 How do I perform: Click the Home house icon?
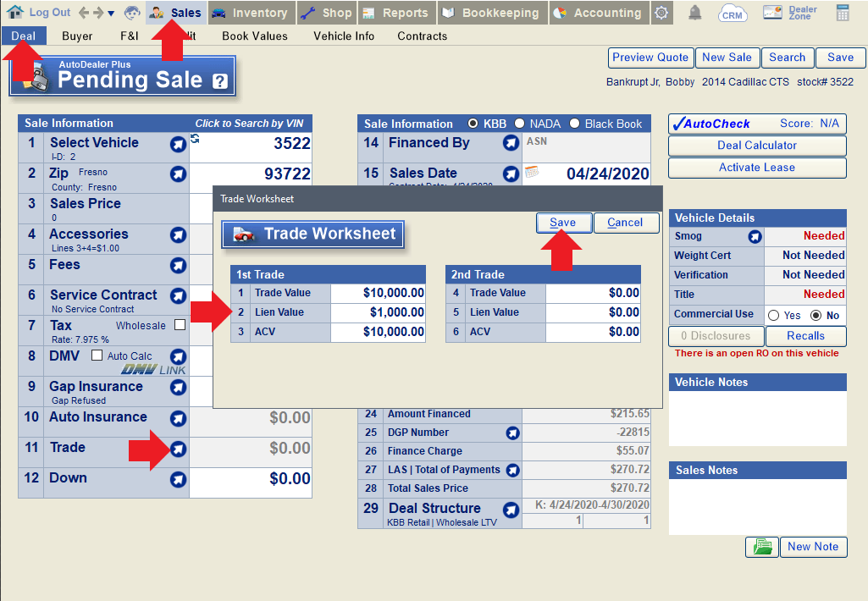15,12
